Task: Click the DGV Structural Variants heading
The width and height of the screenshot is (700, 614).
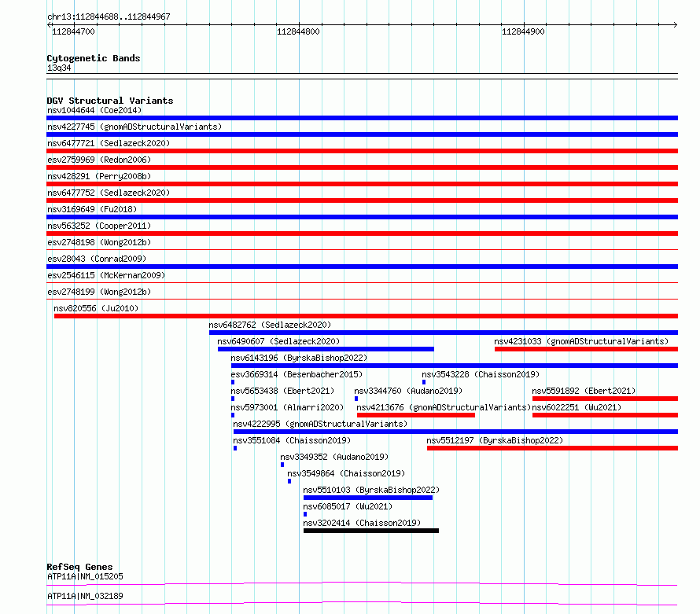Action: 110,101
